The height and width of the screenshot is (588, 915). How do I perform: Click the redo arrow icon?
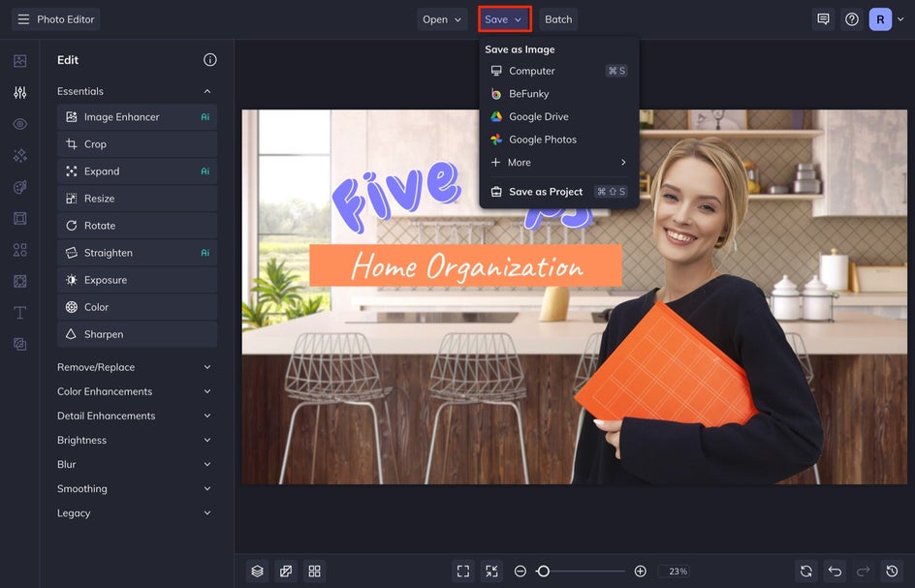tap(863, 572)
